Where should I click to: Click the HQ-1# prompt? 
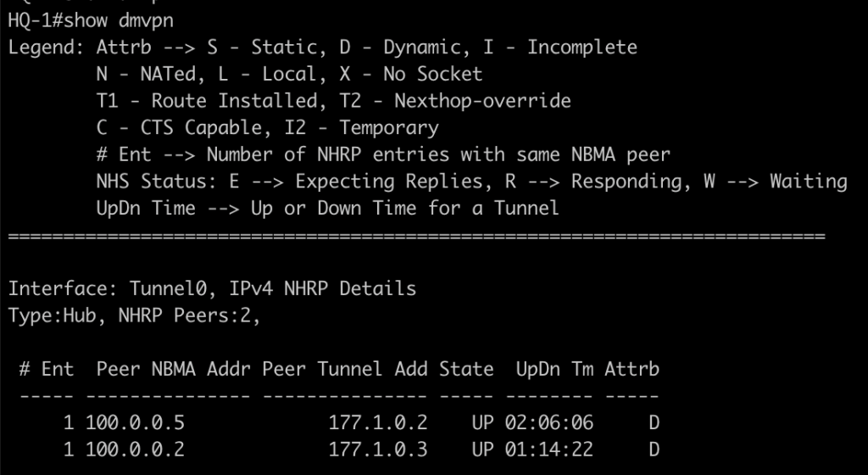(x=36, y=20)
